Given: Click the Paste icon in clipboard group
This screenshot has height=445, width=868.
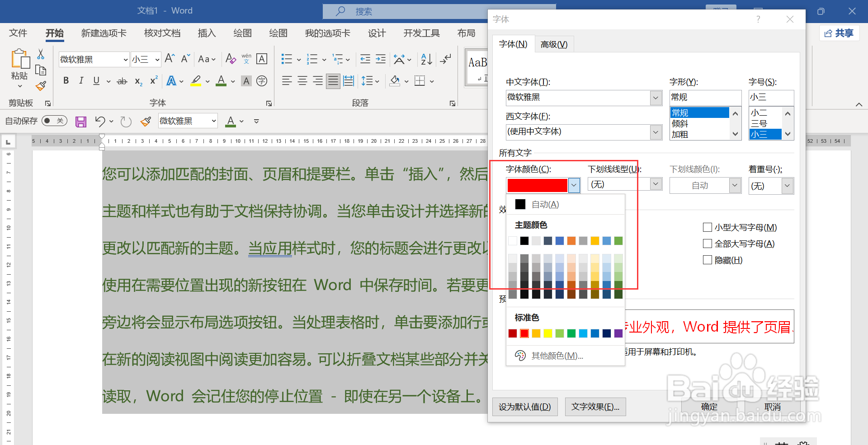Looking at the screenshot, I should (x=20, y=59).
